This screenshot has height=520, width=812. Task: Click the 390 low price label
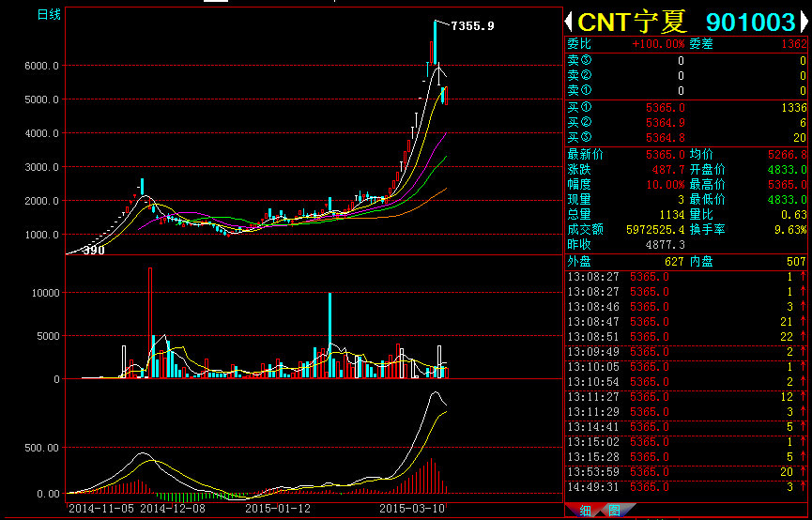coord(94,251)
